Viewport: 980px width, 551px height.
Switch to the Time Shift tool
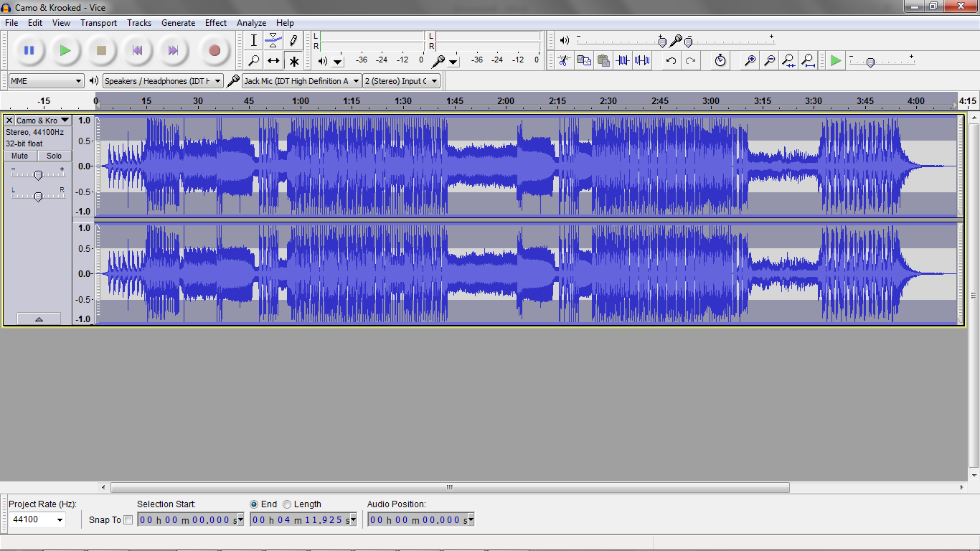(273, 61)
